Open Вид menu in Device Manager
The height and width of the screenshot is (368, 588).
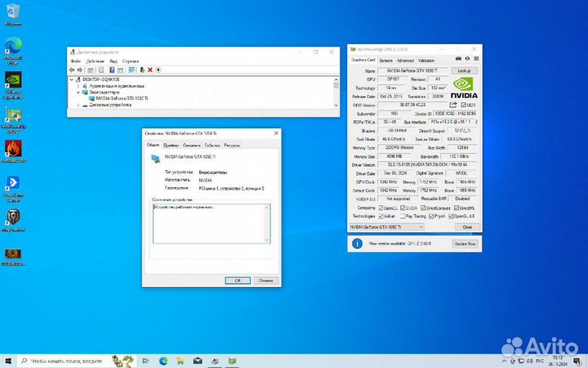point(114,61)
